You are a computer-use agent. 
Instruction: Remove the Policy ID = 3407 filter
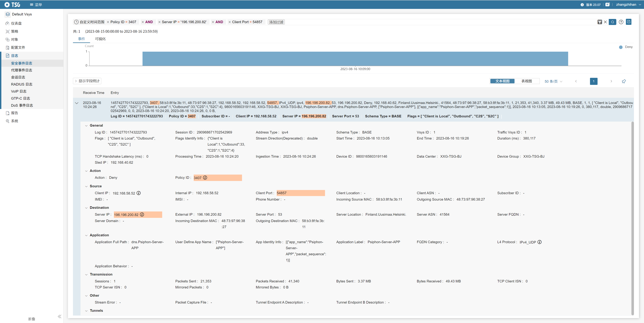pos(108,22)
